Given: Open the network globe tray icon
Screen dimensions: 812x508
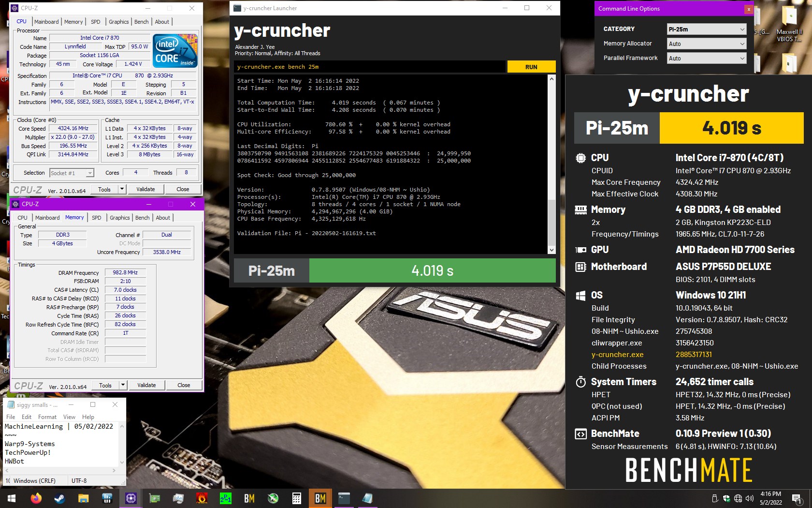Looking at the screenshot, I should (x=738, y=498).
